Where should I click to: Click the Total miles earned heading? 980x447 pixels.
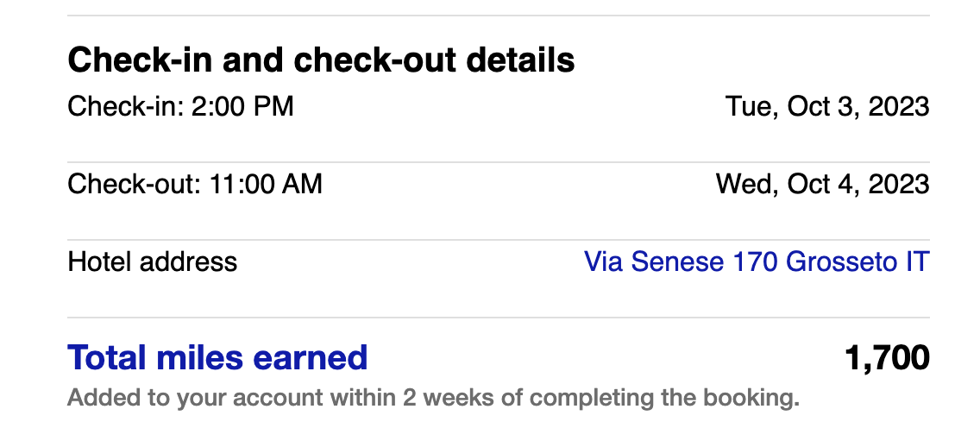coord(217,357)
